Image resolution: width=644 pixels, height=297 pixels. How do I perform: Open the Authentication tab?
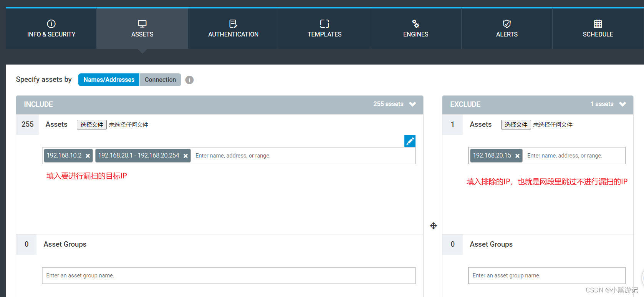(233, 29)
